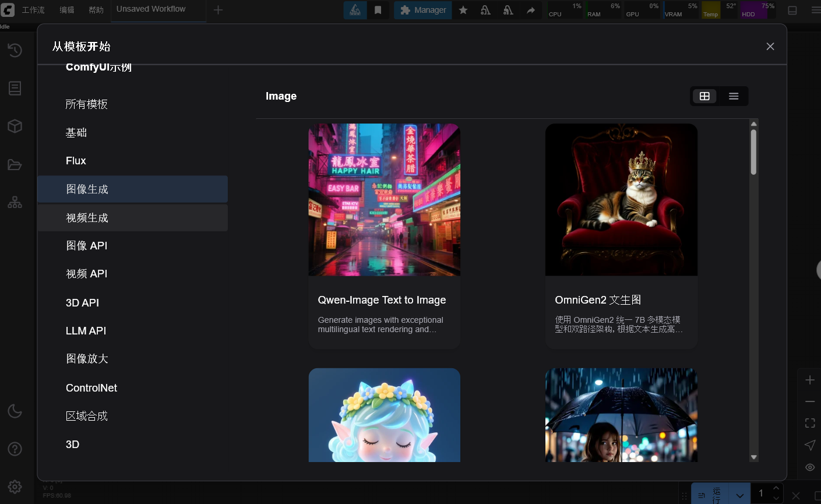Open the node tree hierarchy sidebar icon
Image resolution: width=821 pixels, height=504 pixels.
[x=15, y=202]
